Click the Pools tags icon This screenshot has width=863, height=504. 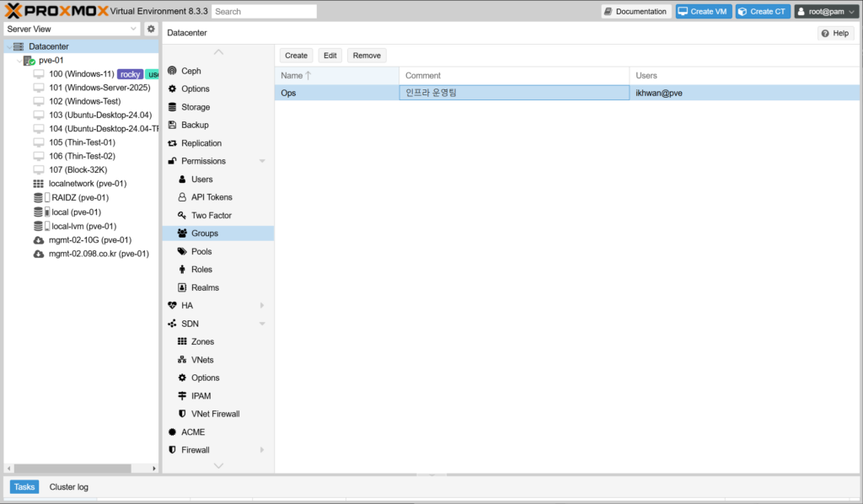[182, 251]
